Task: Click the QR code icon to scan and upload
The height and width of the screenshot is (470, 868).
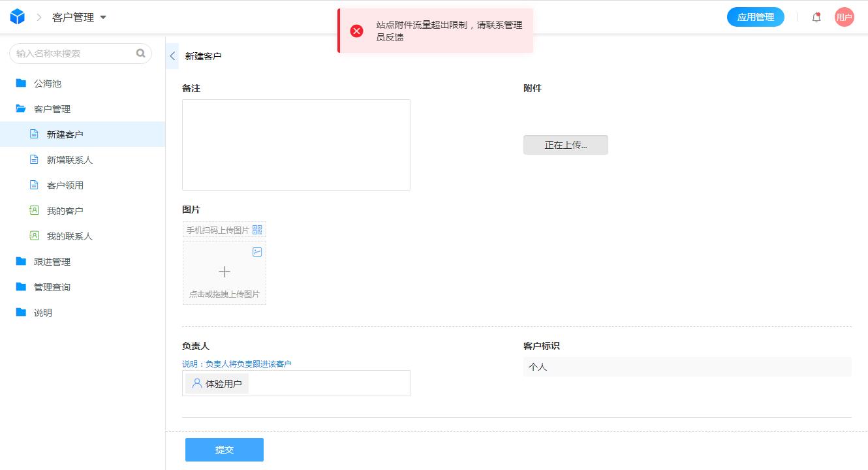Action: tap(257, 229)
